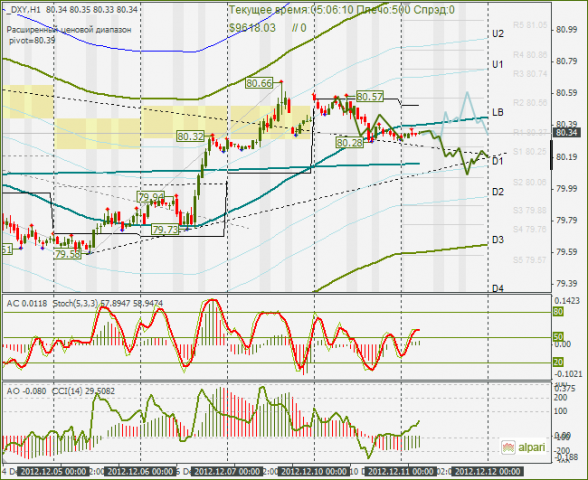Click the AO -0.080 indicator label
Image resolution: width=588 pixels, height=480 pixels.
26,391
